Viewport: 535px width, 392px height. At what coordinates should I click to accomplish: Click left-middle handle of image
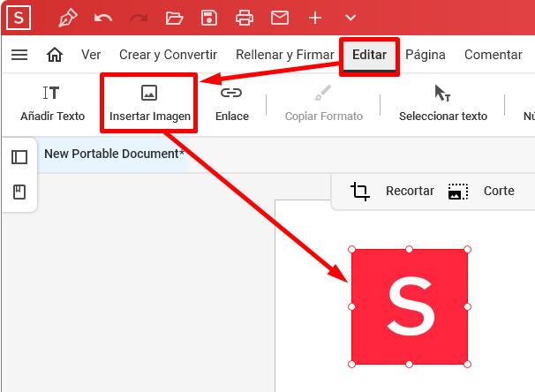pyautogui.click(x=351, y=306)
